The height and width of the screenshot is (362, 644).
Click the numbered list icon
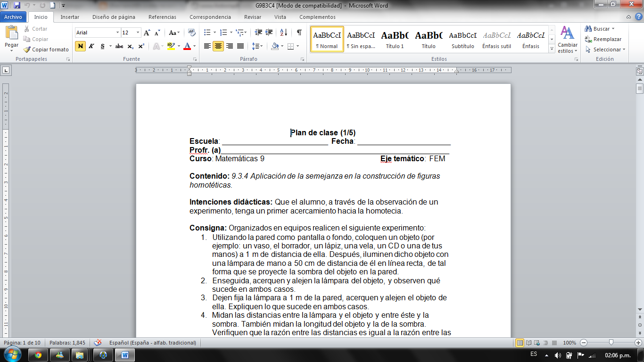(223, 33)
